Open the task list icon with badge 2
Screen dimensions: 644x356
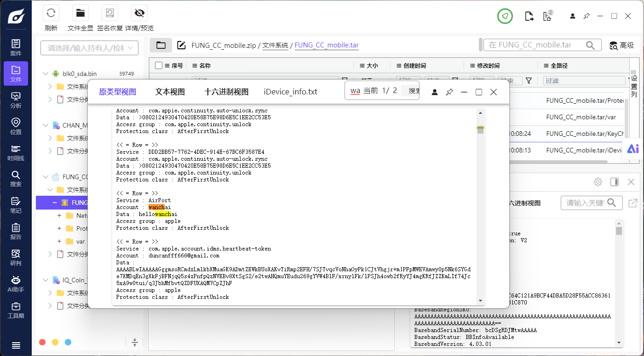tap(547, 16)
